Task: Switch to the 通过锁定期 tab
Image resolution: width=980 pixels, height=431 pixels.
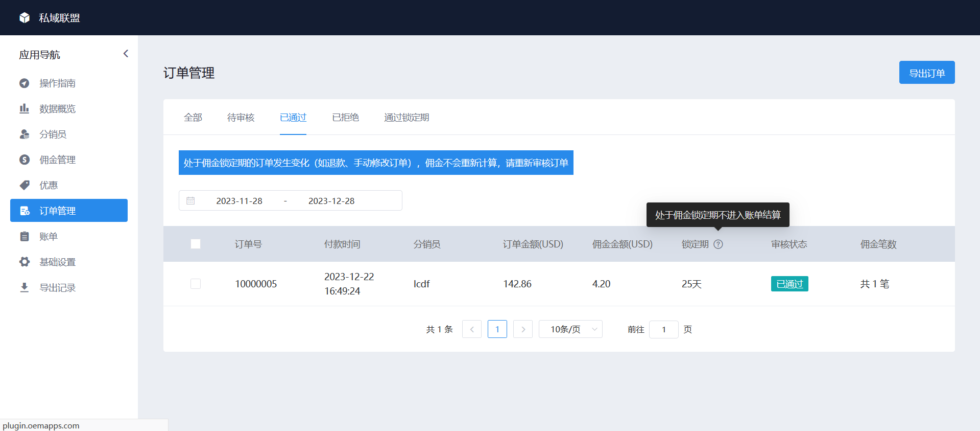Action: [x=407, y=118]
